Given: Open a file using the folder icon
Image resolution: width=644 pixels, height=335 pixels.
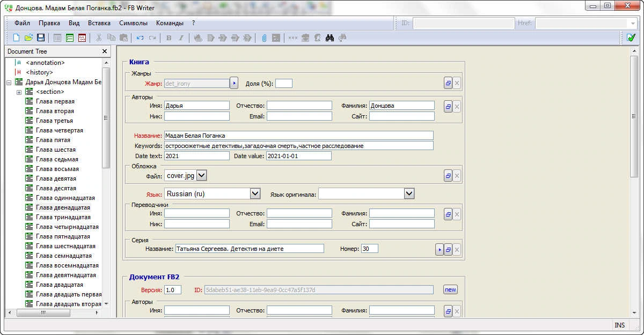Looking at the screenshot, I should [x=28, y=38].
